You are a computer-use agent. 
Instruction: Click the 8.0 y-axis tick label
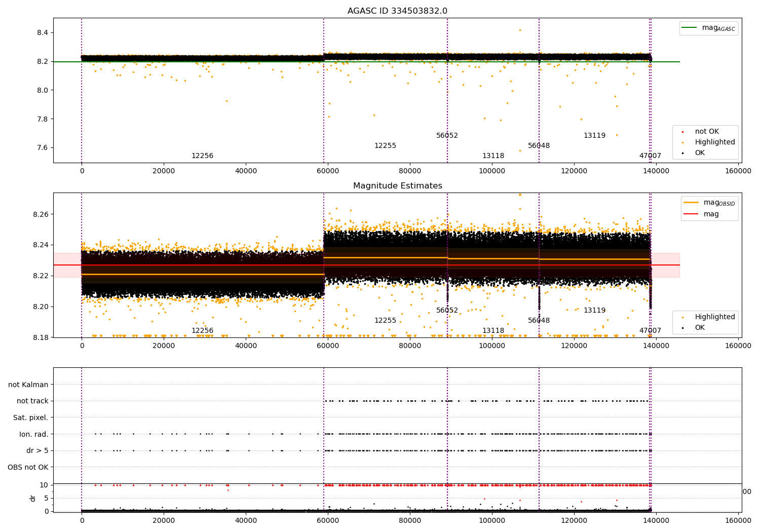pyautogui.click(x=43, y=90)
